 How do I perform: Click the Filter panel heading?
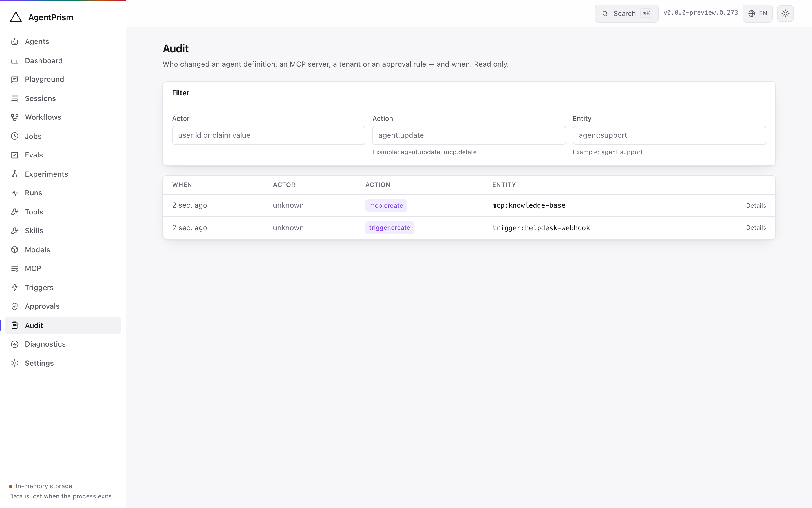[180, 93]
